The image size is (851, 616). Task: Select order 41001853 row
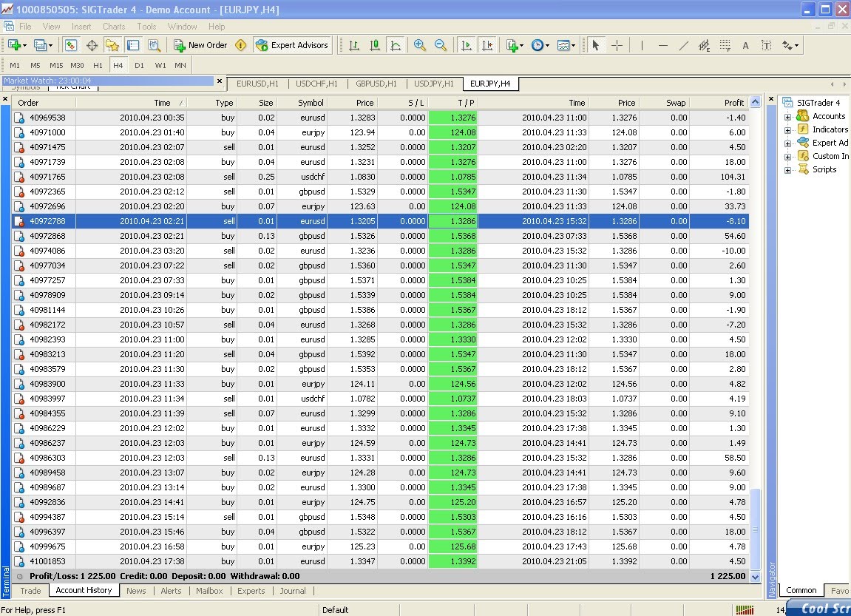381,561
